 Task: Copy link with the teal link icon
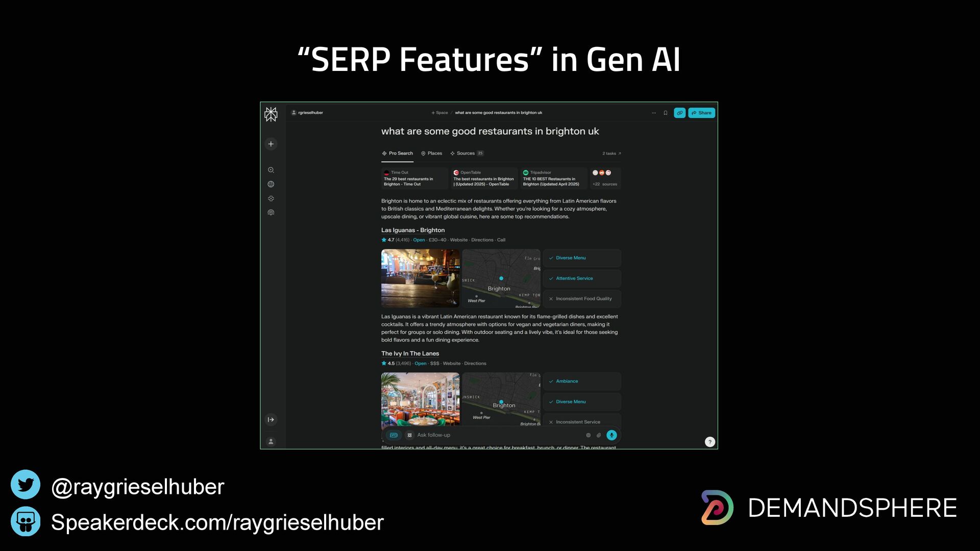679,113
